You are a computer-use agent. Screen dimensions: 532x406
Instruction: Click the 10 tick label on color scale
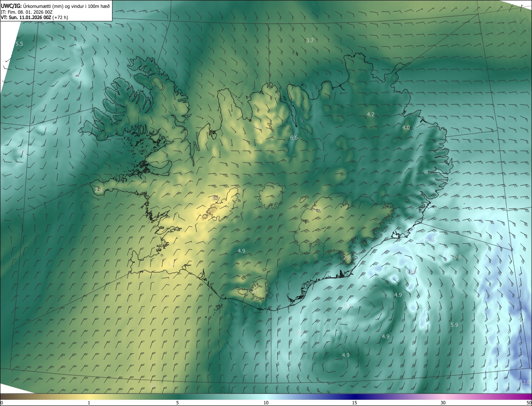click(x=266, y=403)
